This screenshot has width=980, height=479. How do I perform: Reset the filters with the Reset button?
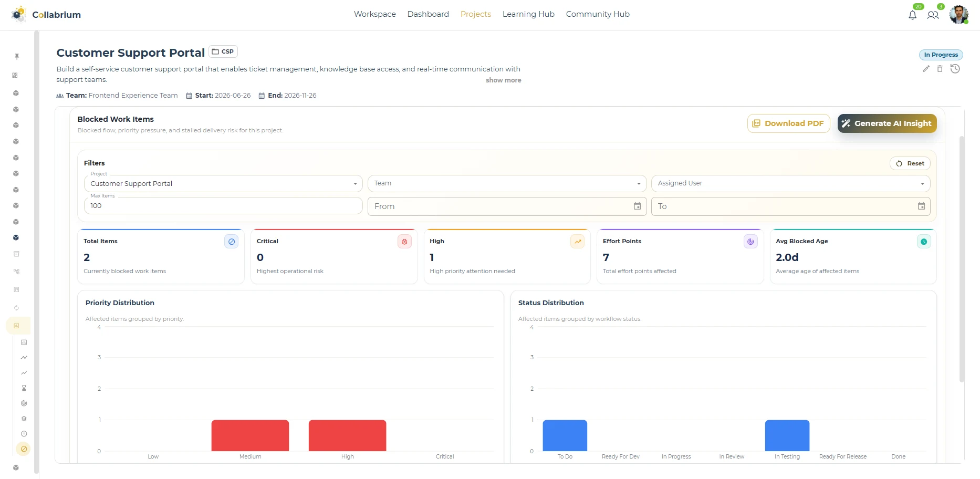pos(910,163)
